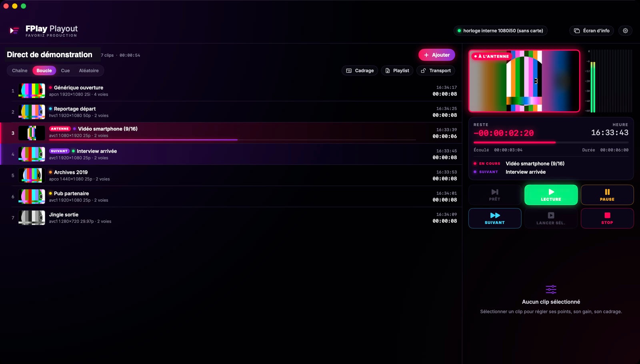Open the Cadrage panel

(x=360, y=70)
